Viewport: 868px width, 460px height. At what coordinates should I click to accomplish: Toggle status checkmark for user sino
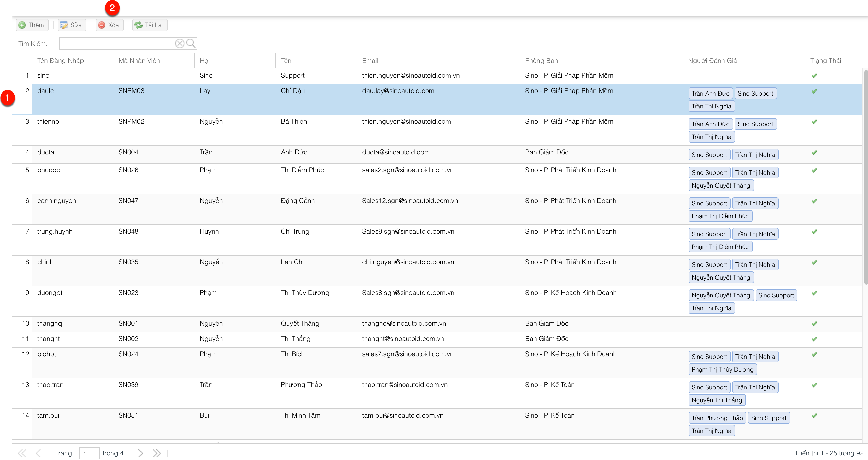814,76
